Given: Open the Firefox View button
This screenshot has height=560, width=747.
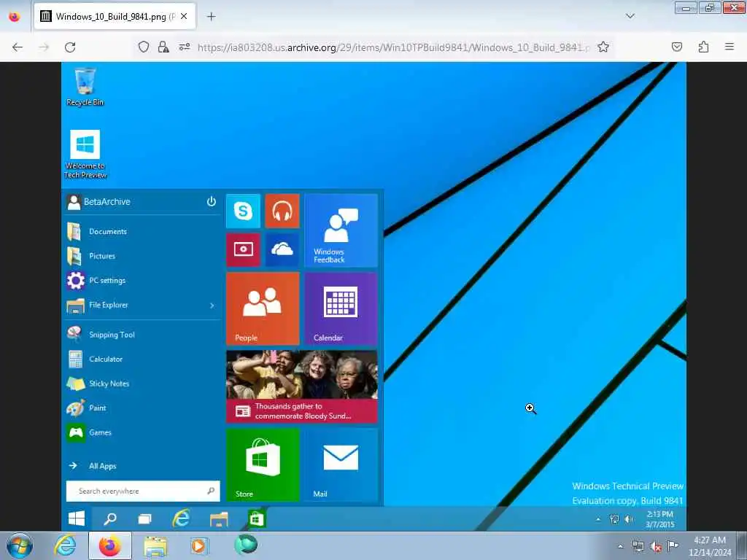Looking at the screenshot, I should pyautogui.click(x=15, y=17).
